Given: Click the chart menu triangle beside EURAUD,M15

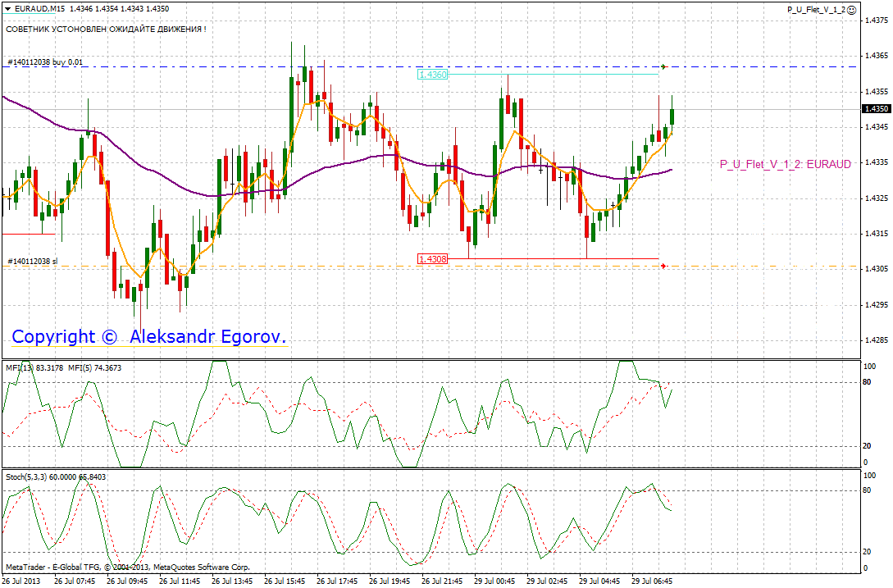Looking at the screenshot, I should (x=7, y=8).
